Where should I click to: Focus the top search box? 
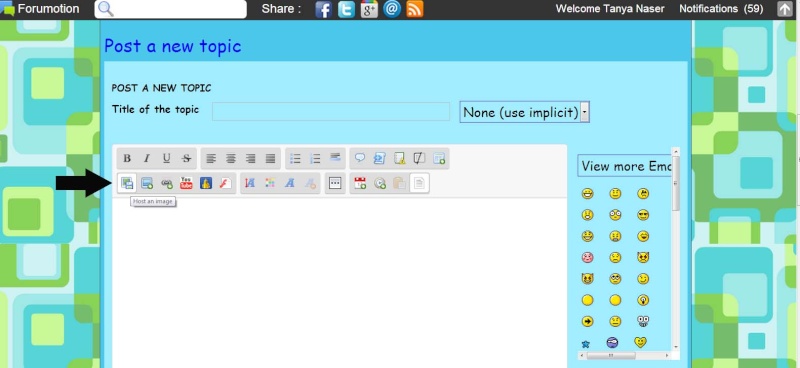click(170, 9)
